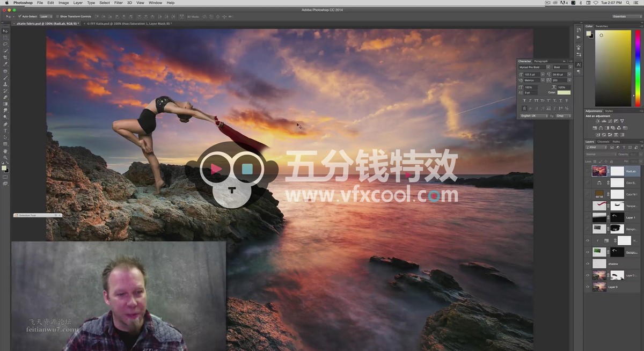Image resolution: width=644 pixels, height=351 pixels.
Task: Open the Auto-Select Layer dropdown
Action: tap(46, 17)
